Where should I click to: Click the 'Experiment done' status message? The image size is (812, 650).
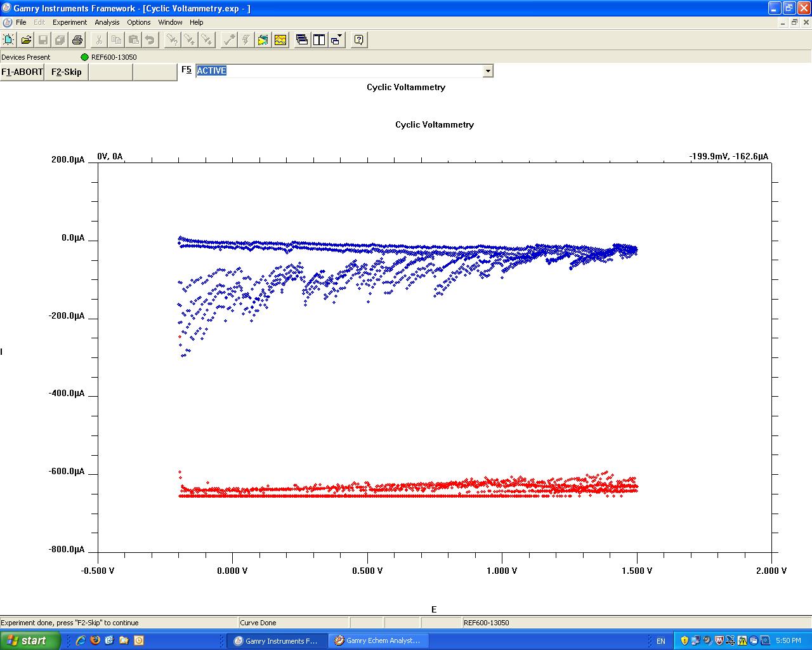coord(70,623)
